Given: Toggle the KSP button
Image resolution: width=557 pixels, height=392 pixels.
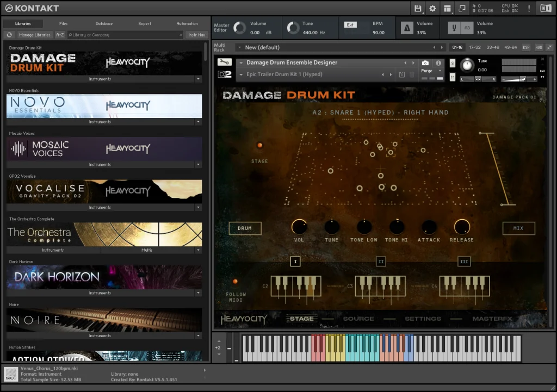Looking at the screenshot, I should pos(526,47).
